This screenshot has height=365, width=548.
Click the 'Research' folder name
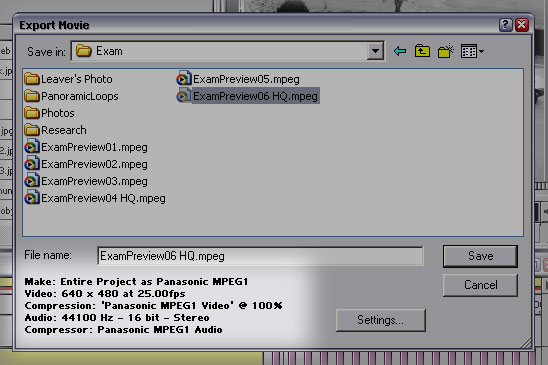(x=64, y=130)
